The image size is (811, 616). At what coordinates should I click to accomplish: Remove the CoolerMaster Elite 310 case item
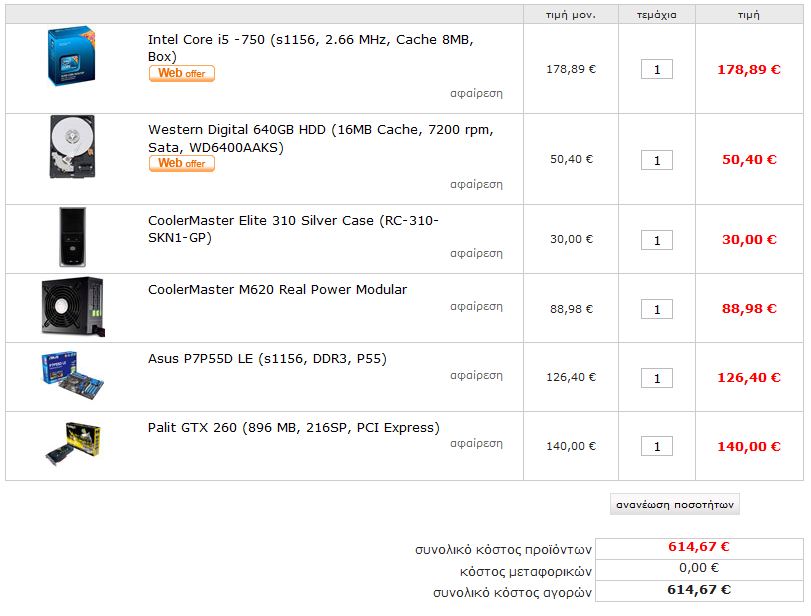click(x=476, y=253)
